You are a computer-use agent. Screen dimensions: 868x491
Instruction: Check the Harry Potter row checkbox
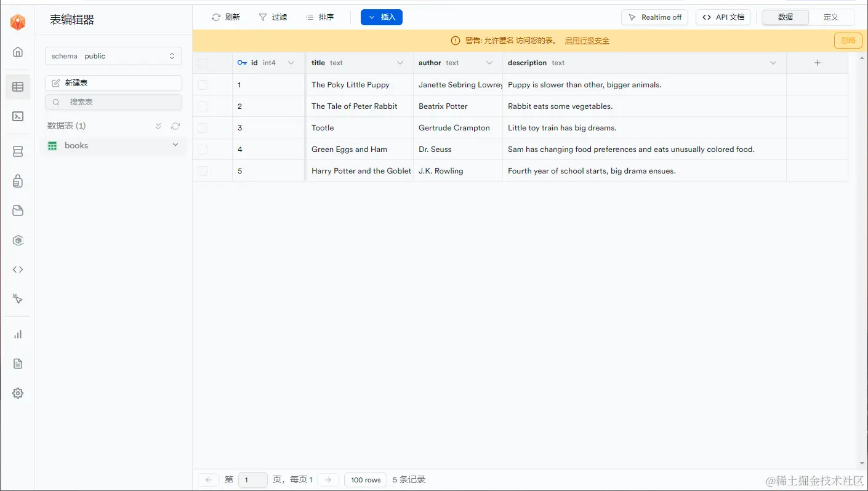(x=203, y=171)
